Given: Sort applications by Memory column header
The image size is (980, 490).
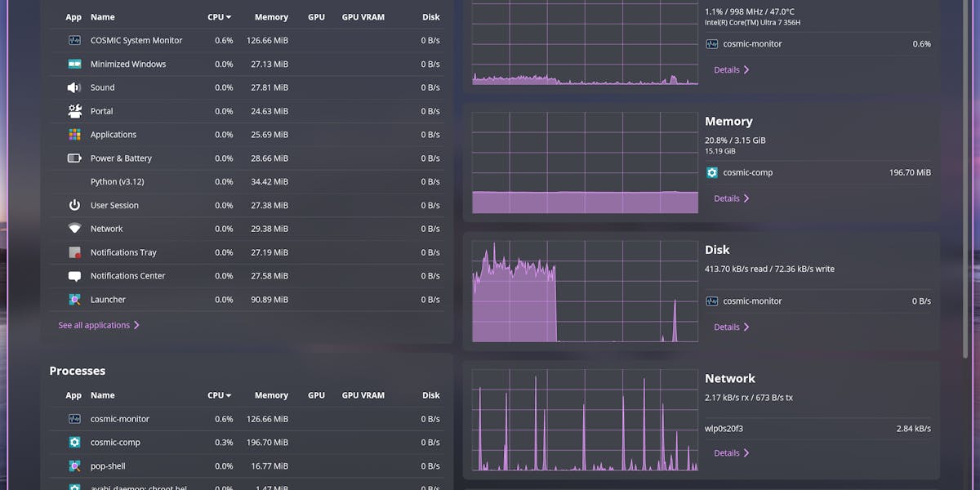Looking at the screenshot, I should 271,17.
